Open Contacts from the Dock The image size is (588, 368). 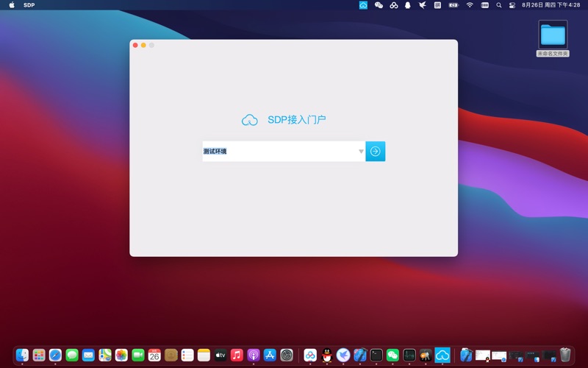[171, 355]
